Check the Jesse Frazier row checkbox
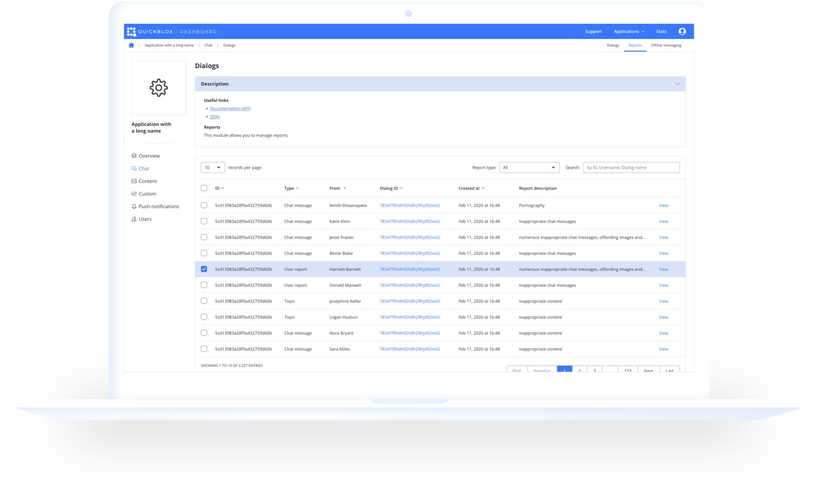This screenshot has height=504, width=819. point(204,237)
